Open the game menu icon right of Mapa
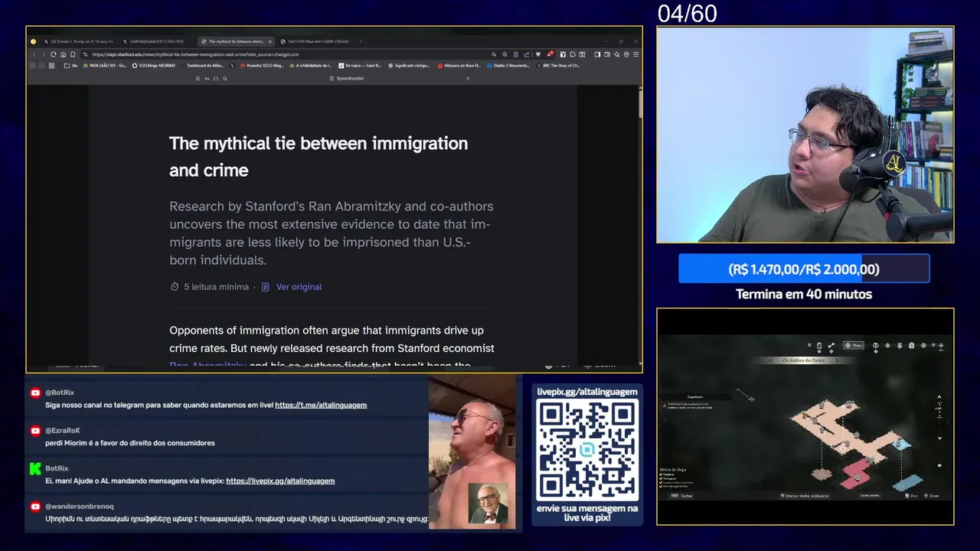980x551 pixels. click(876, 346)
